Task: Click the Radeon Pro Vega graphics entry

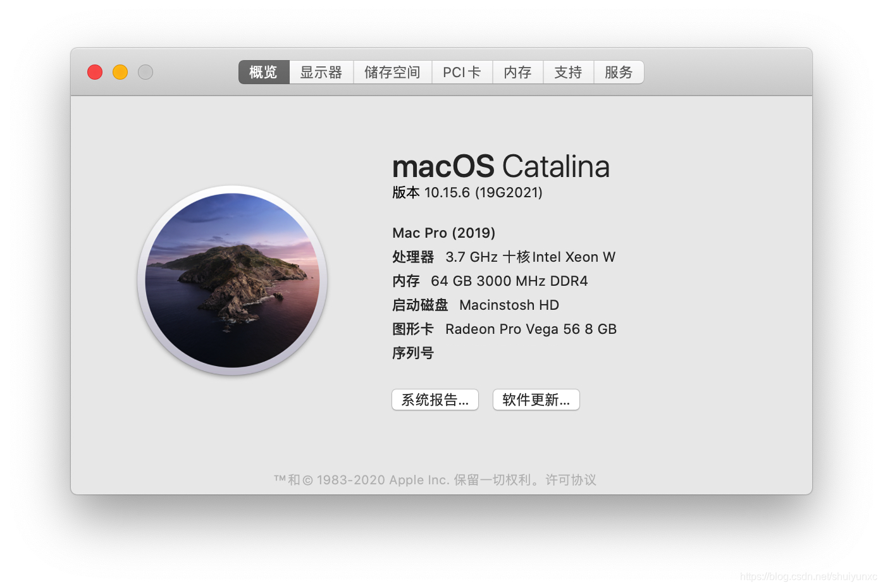Action: point(531,329)
